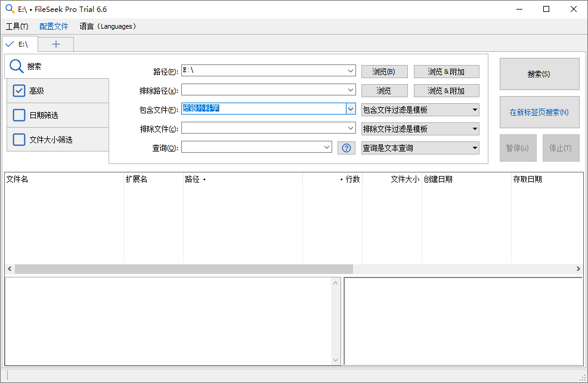Expand the 包含文件 dropdown arrow
The width and height of the screenshot is (588, 383).
tap(351, 109)
